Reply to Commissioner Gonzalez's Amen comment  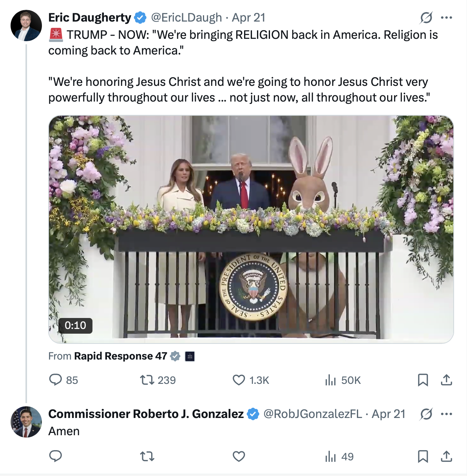56,456
